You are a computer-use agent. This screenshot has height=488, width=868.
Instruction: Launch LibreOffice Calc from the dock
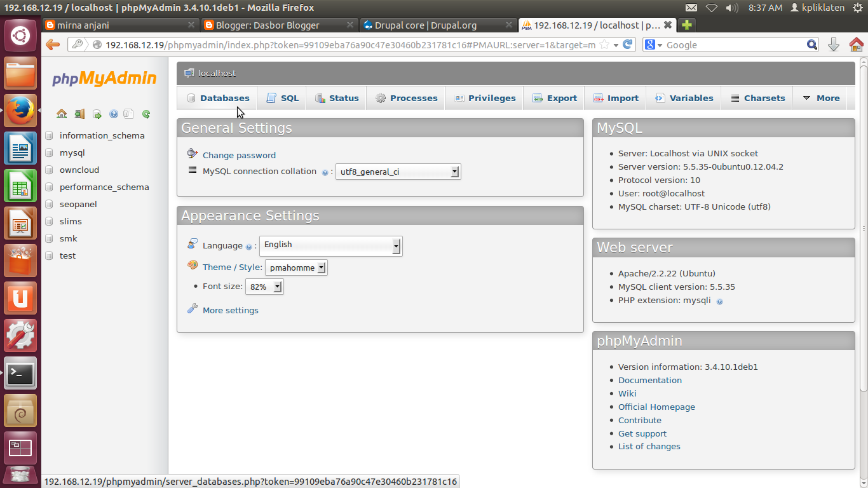click(x=20, y=186)
